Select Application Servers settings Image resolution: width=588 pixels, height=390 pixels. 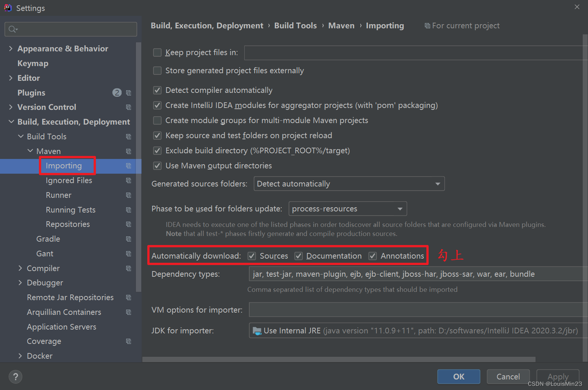[62, 327]
